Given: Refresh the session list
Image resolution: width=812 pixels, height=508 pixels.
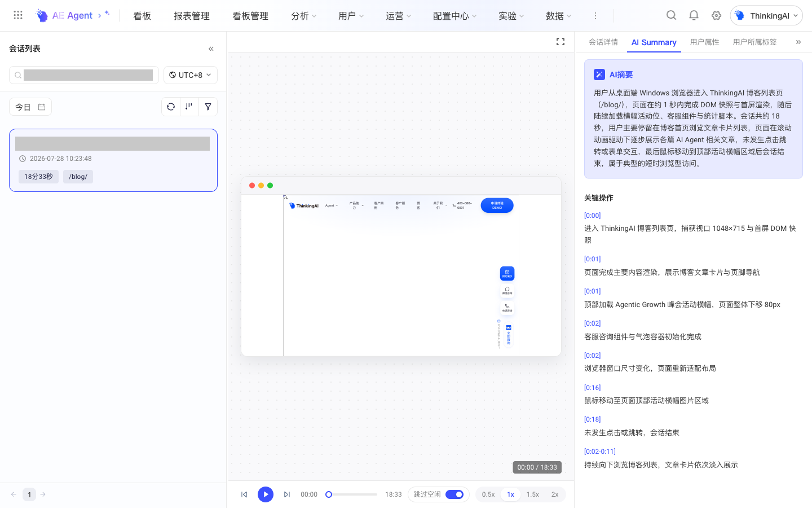Looking at the screenshot, I should [x=171, y=107].
